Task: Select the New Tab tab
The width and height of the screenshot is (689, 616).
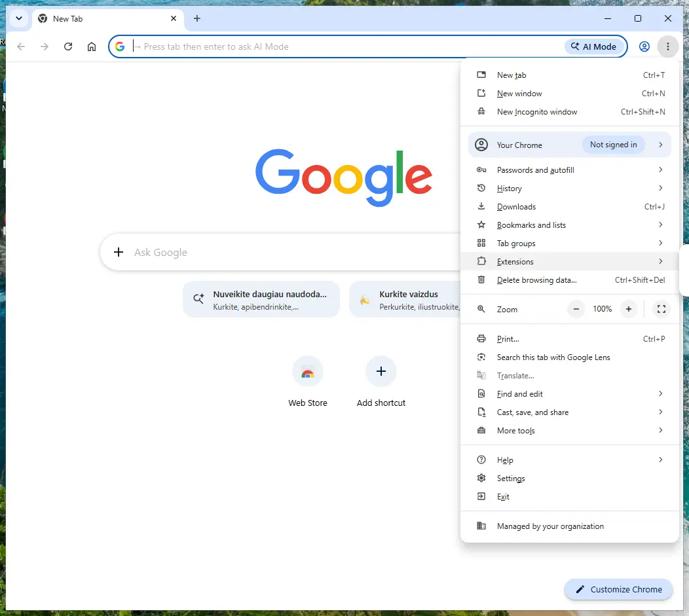Action: (x=107, y=19)
